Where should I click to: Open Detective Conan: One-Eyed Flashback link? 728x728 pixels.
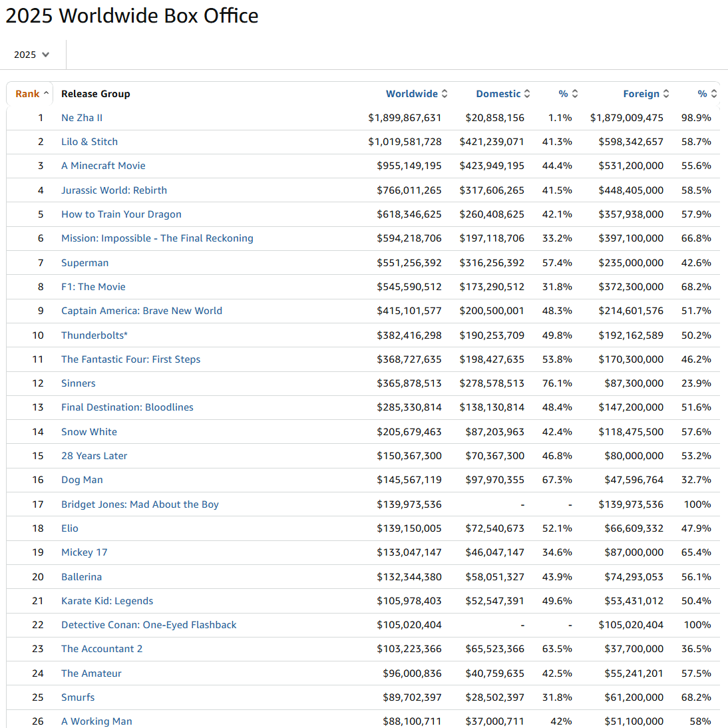coord(149,625)
